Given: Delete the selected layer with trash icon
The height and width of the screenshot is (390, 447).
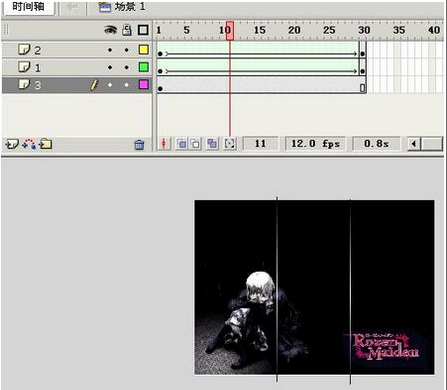Looking at the screenshot, I should (139, 144).
